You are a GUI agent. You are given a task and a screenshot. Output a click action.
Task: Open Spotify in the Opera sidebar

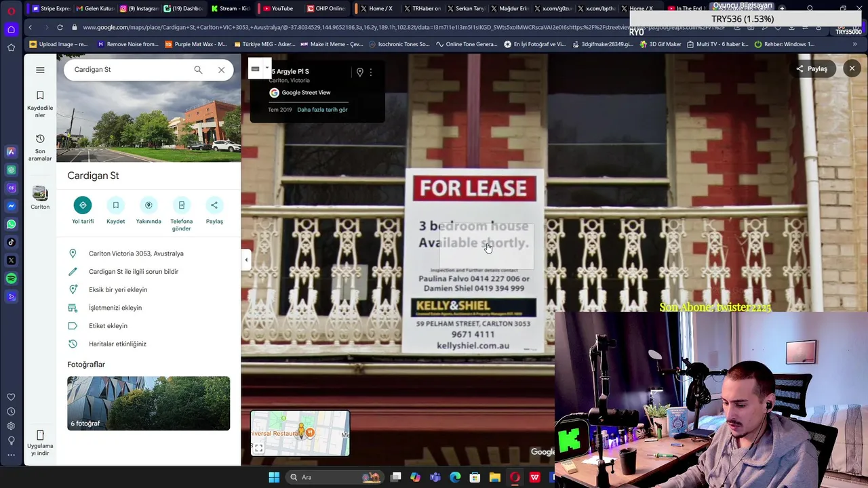pyautogui.click(x=12, y=279)
